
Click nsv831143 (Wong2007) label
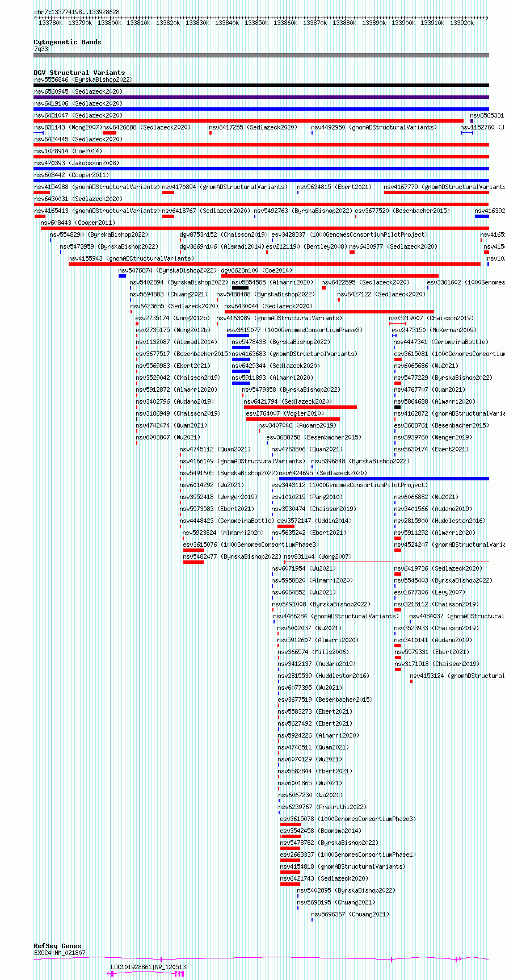pyautogui.click(x=68, y=127)
